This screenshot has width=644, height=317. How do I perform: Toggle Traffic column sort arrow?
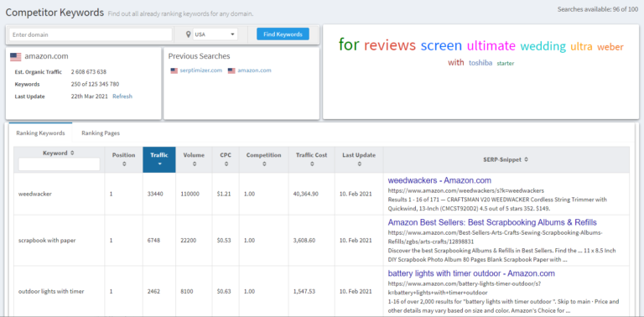159,164
